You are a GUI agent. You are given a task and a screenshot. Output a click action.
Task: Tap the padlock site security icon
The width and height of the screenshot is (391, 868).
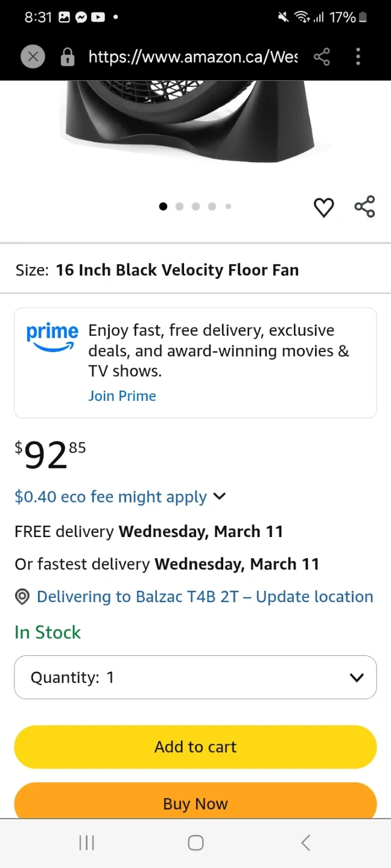tap(68, 57)
